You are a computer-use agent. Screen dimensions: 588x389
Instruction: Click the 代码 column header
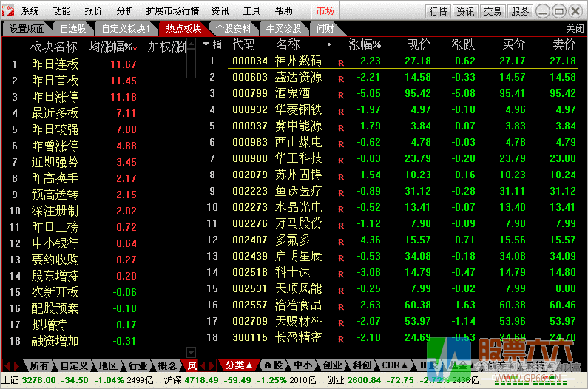pyautogui.click(x=243, y=44)
